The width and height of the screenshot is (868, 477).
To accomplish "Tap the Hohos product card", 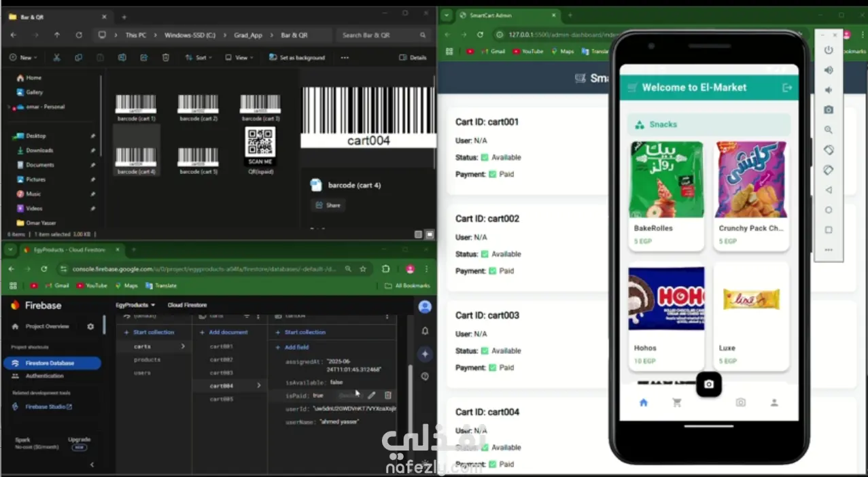I will [x=667, y=316].
